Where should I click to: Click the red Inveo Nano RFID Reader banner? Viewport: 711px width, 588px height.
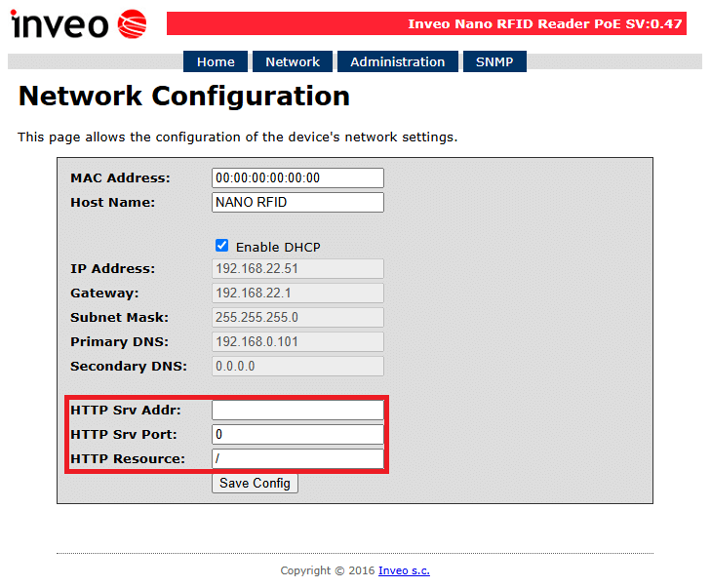(x=426, y=23)
